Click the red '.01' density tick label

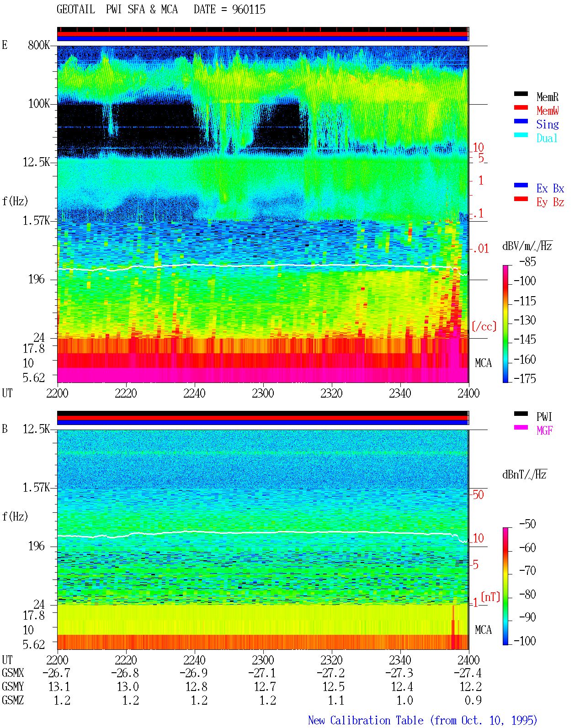pyautogui.click(x=481, y=249)
